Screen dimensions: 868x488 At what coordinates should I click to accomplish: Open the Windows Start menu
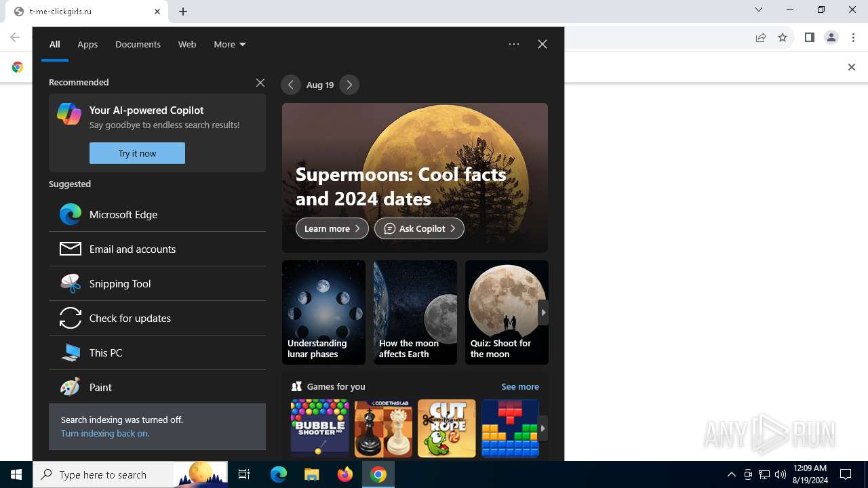pyautogui.click(x=16, y=474)
